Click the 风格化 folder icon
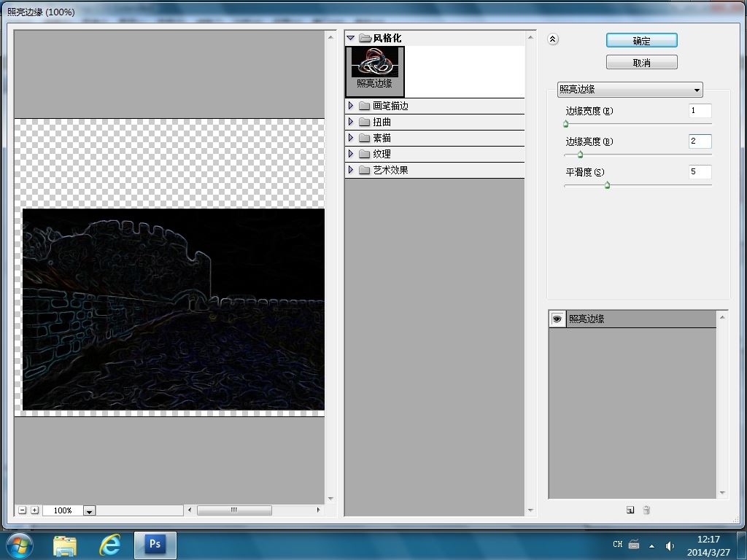This screenshot has width=747, height=560. tap(365, 38)
